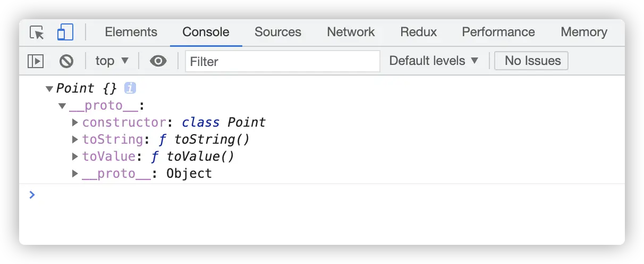This screenshot has width=644, height=264.
Task: Toggle the device toolbar icon
Action: coord(65,32)
